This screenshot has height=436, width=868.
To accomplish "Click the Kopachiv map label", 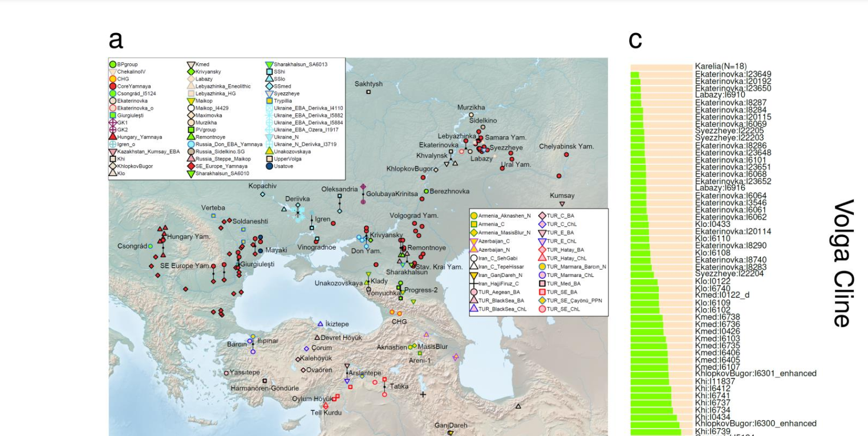I will coord(262,186).
